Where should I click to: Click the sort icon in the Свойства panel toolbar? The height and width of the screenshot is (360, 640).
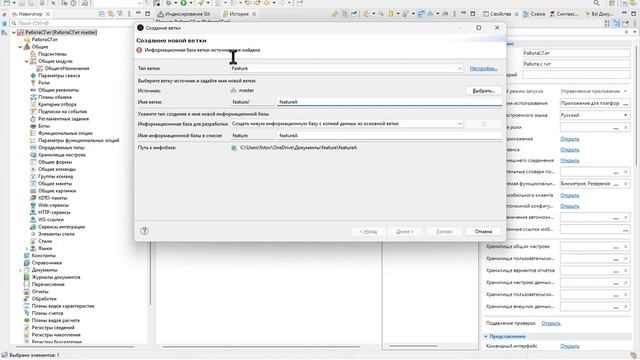pos(607,23)
